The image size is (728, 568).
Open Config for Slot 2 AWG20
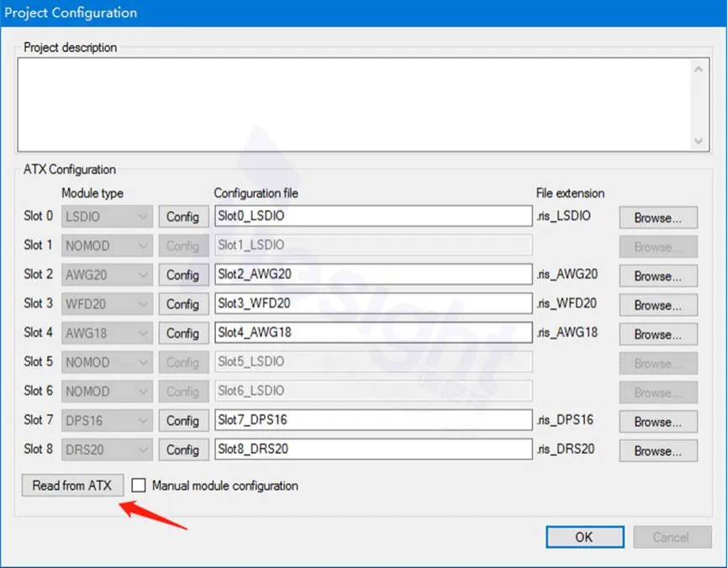[182, 275]
